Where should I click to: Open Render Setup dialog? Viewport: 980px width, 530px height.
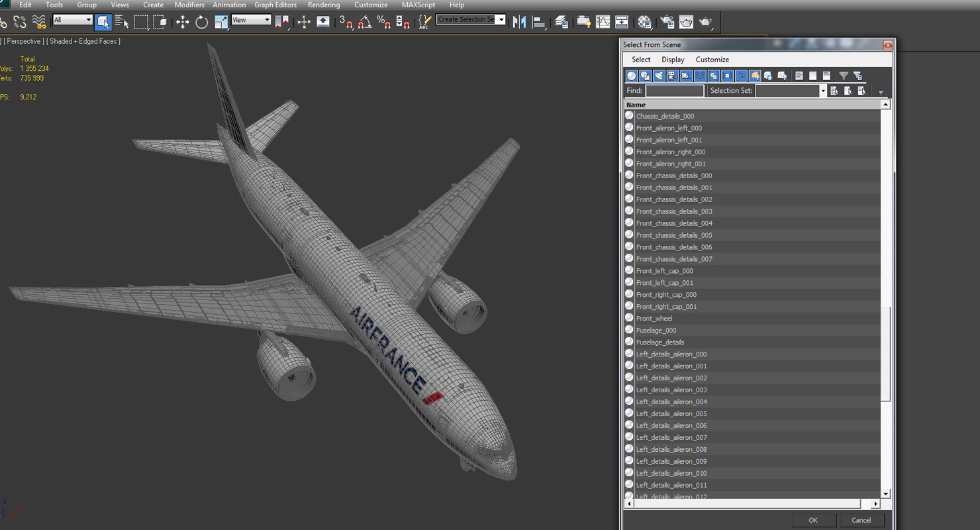[x=667, y=22]
